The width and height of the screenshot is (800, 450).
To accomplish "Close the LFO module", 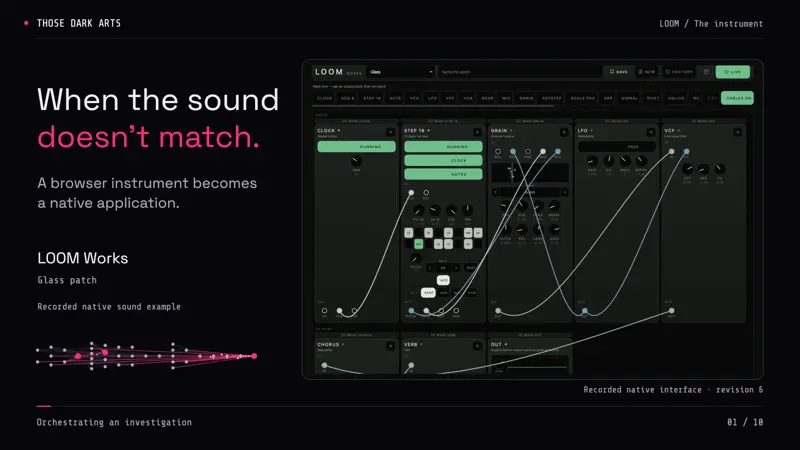I will 651,132.
